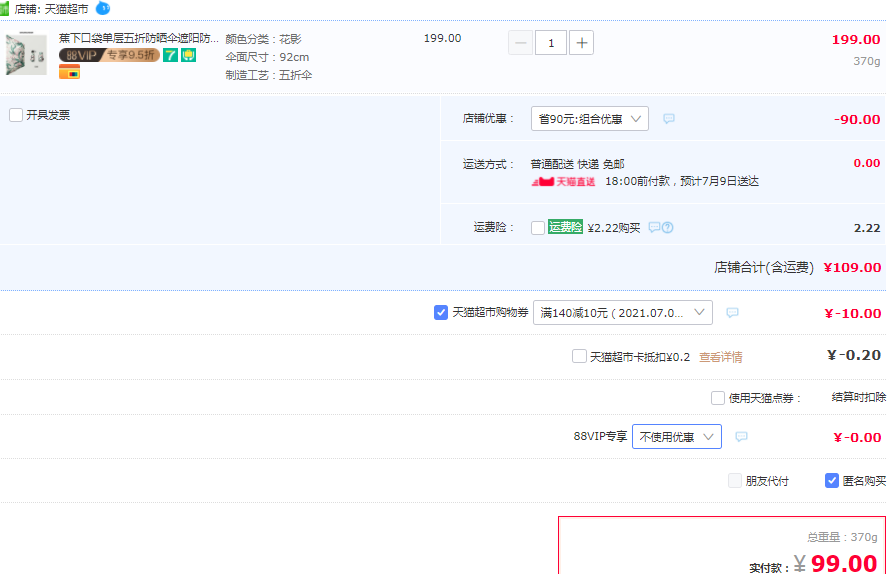Click the comment icon beside 运费险 price
This screenshot has height=574, width=890.
click(x=654, y=227)
